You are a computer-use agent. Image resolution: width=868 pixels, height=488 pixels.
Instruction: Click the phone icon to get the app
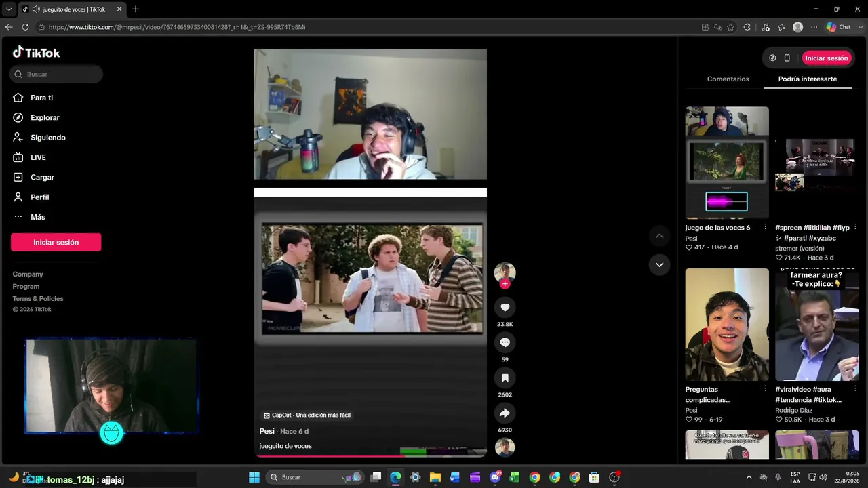787,58
